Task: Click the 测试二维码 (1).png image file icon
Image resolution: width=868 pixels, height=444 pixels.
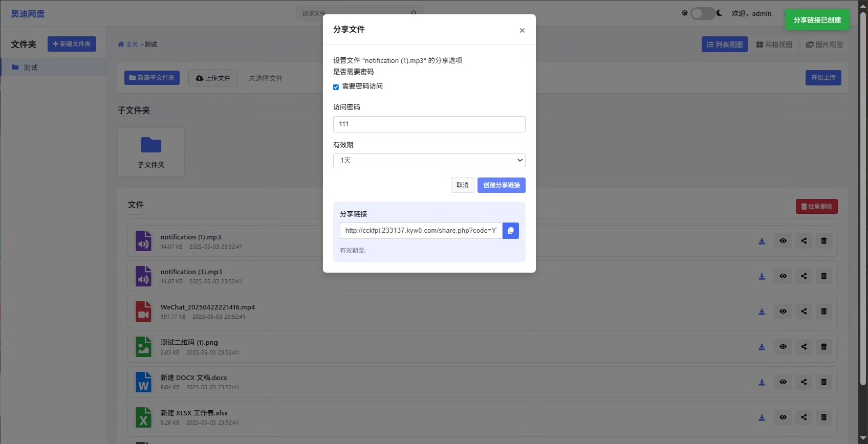Action: tap(143, 347)
